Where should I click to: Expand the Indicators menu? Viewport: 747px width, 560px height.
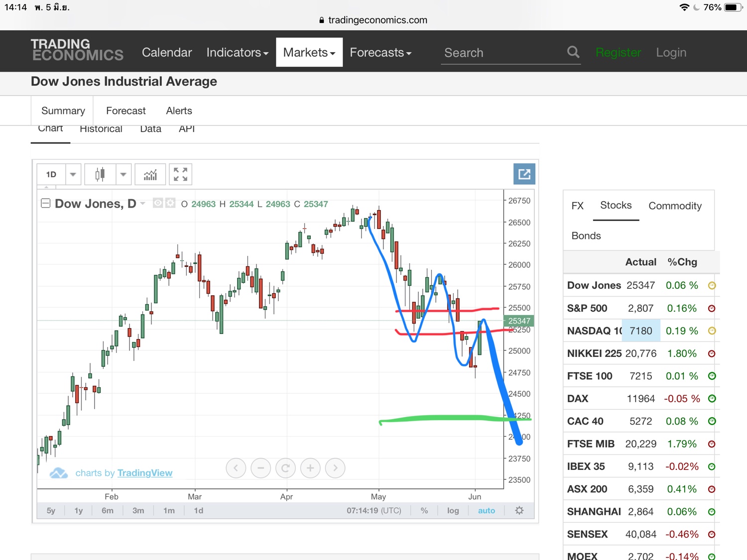coord(238,52)
